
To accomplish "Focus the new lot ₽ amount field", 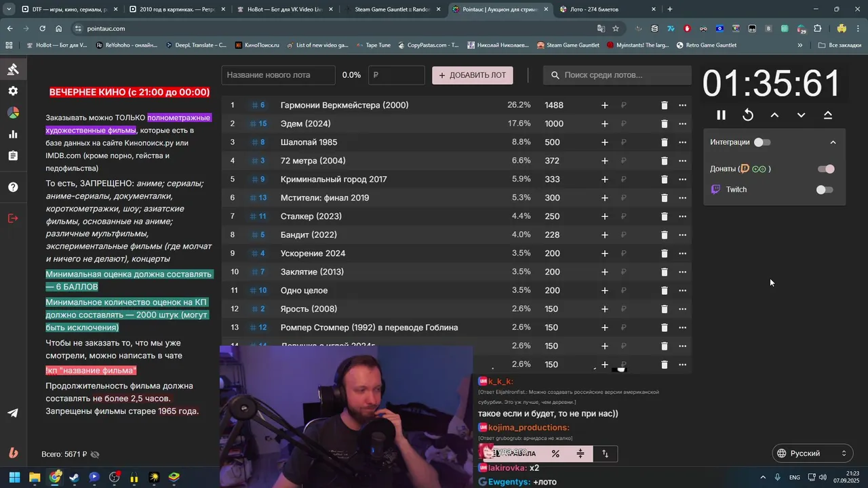I will click(396, 75).
